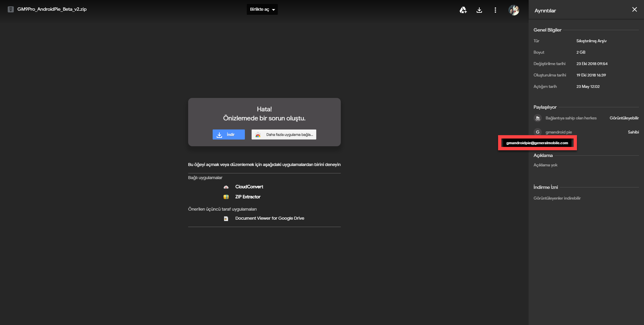Click 'Daha fazla uygulama bağla...' button
The image size is (644, 325).
[284, 134]
